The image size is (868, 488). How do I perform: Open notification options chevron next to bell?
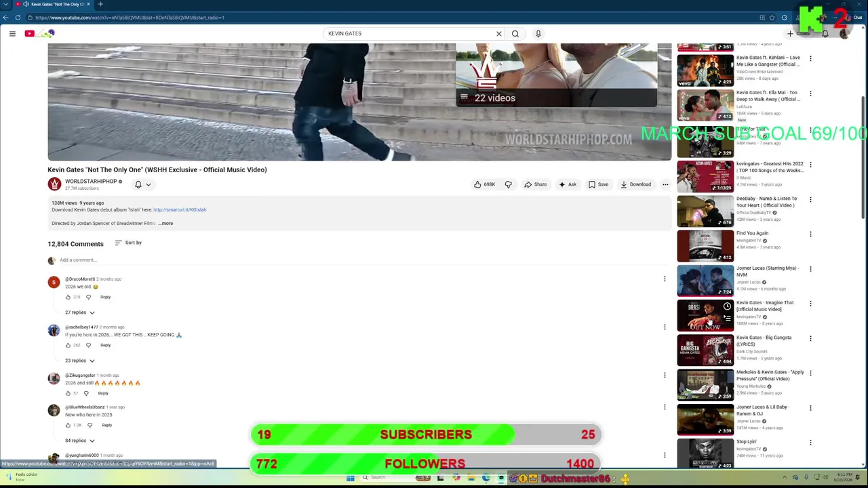tap(149, 184)
